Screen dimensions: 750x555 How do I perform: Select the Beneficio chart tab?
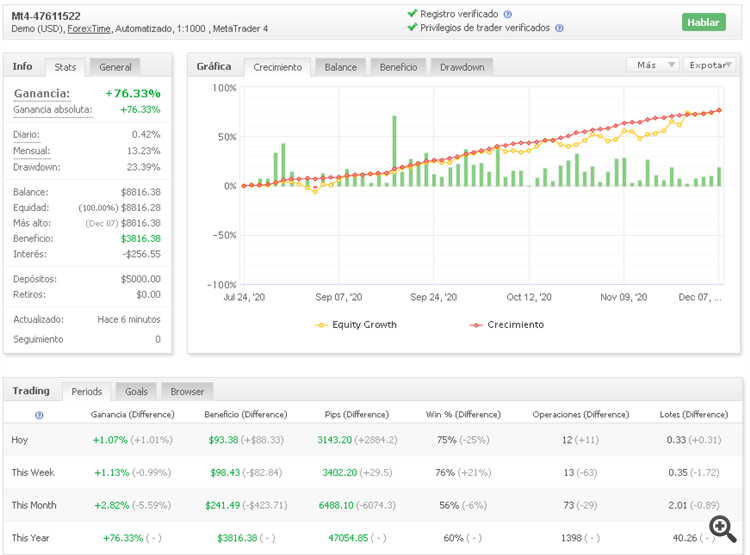(398, 67)
